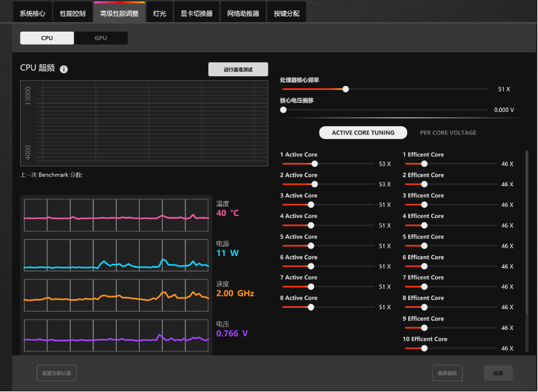Click the 处理器核心频率 slider handle
This screenshot has width=538, height=392.
tap(345, 89)
